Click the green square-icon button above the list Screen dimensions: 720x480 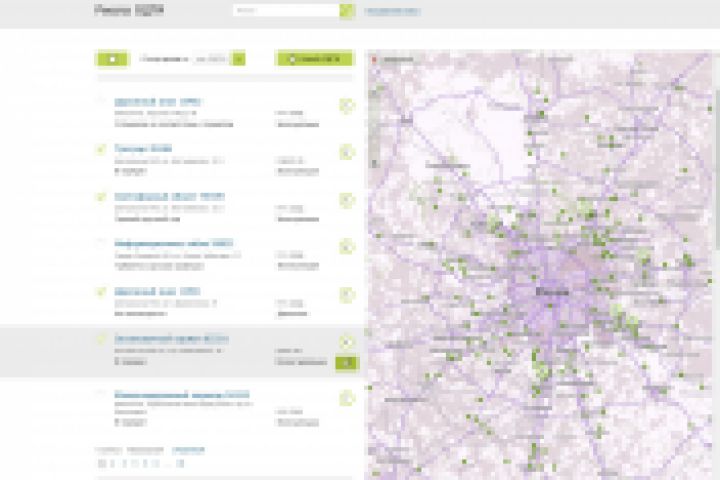click(112, 59)
